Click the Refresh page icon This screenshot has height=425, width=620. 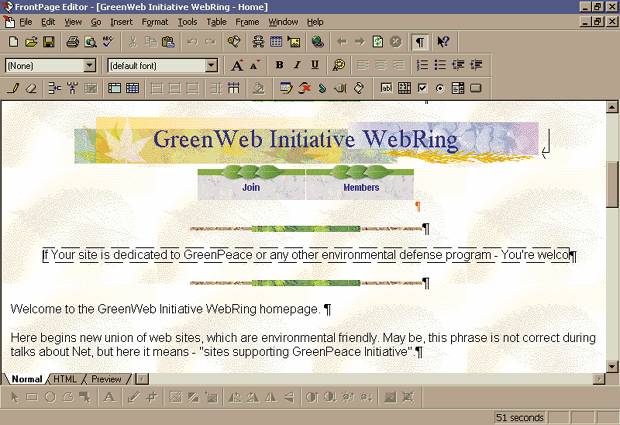(x=378, y=42)
